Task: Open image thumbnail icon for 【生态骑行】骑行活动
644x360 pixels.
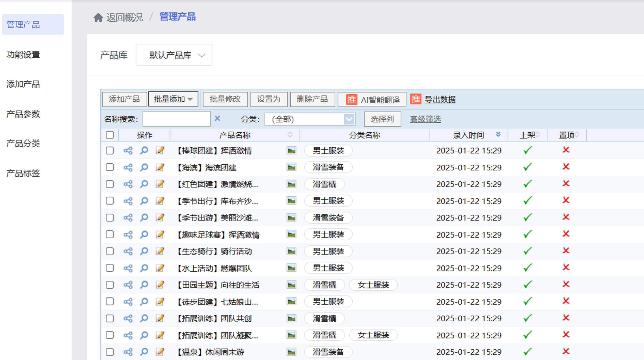Action: [291, 251]
